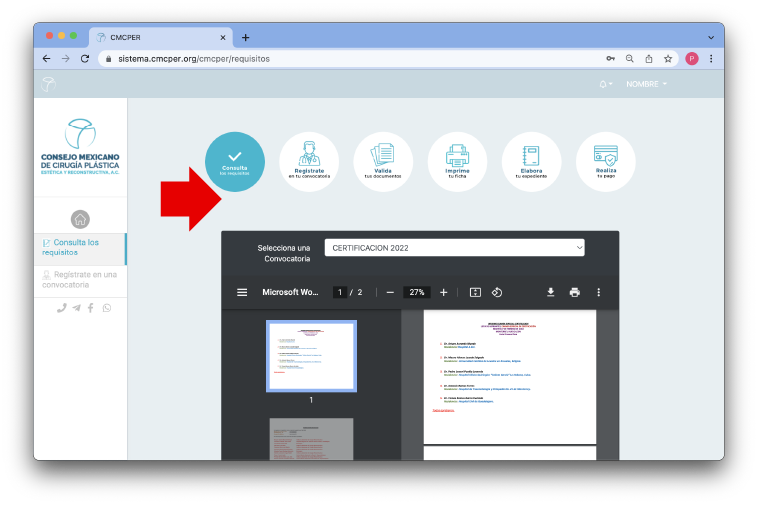The height and width of the screenshot is (505, 759).
Task: Open the Chrome profile avatar P
Action: pos(692,59)
